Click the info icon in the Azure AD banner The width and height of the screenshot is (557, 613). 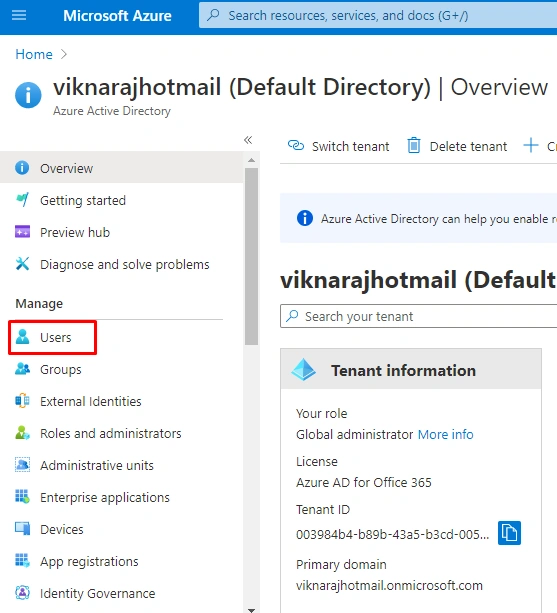(x=305, y=218)
